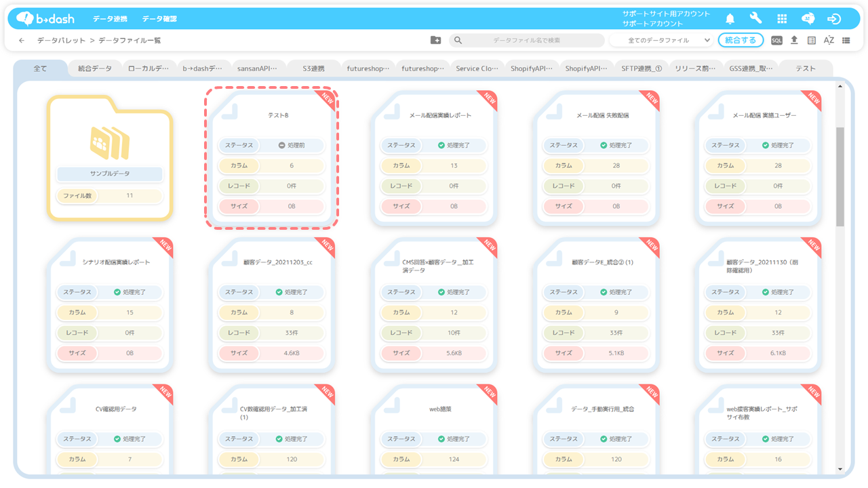This screenshot has width=868, height=488.
Task: Select the 全て tab
Action: (41, 68)
